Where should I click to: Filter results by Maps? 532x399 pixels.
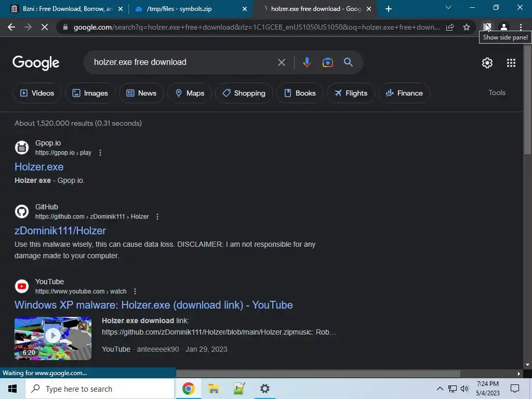[190, 93]
